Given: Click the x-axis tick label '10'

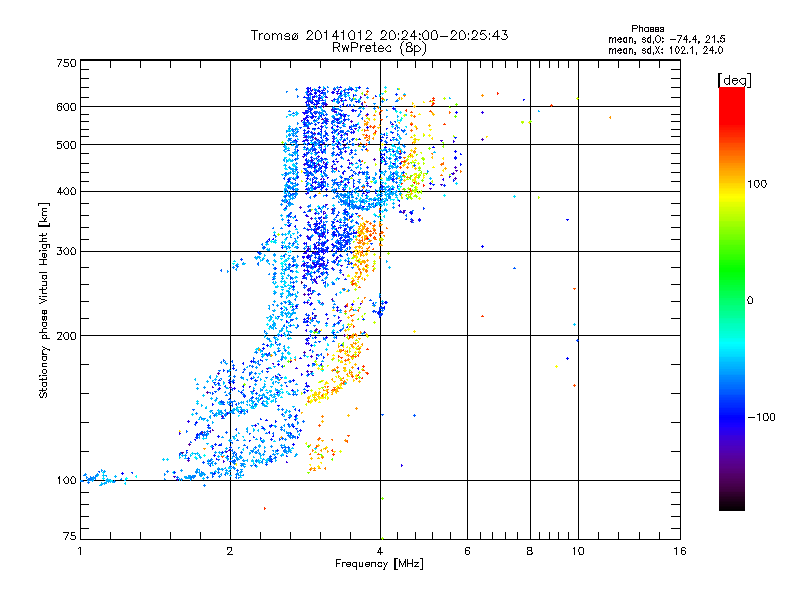Looking at the screenshot, I should click(578, 551).
